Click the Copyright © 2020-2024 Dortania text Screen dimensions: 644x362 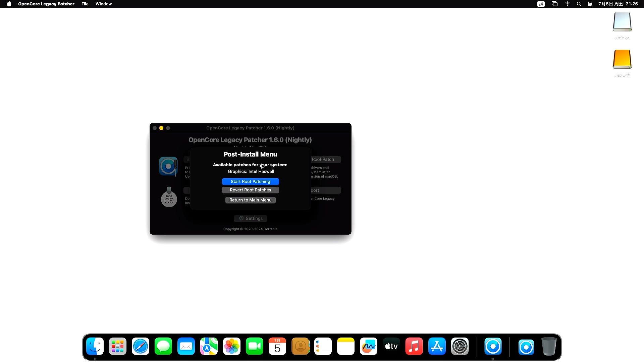[x=250, y=229]
